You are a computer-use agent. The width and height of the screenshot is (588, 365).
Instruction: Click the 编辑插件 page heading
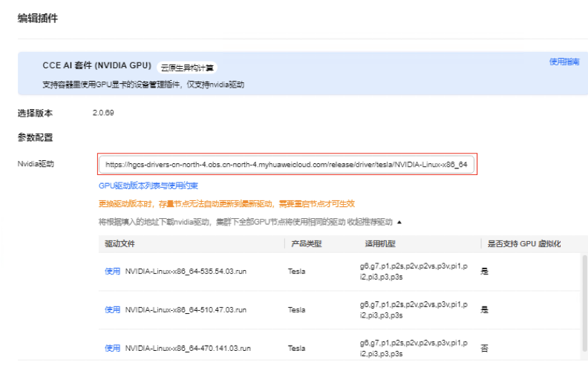38,19
